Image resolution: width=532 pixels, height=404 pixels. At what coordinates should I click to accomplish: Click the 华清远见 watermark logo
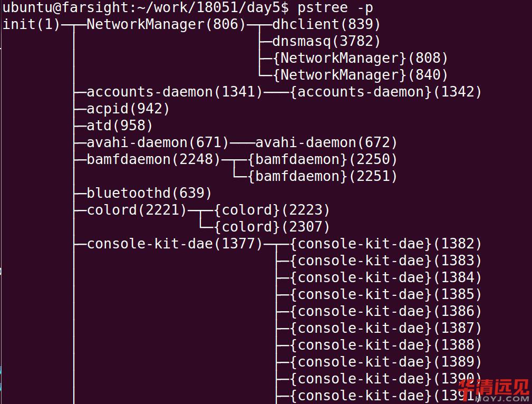point(494,390)
